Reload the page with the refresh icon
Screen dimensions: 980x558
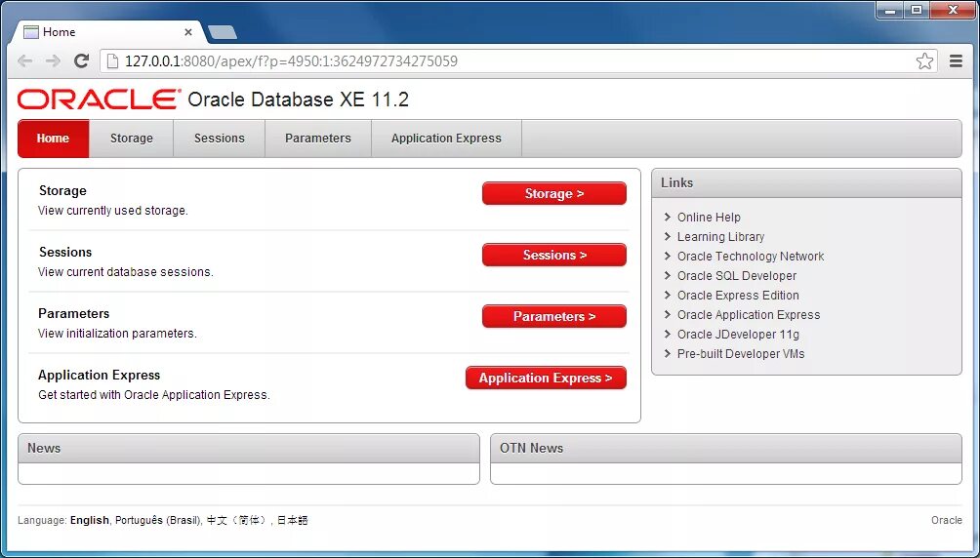click(x=81, y=60)
